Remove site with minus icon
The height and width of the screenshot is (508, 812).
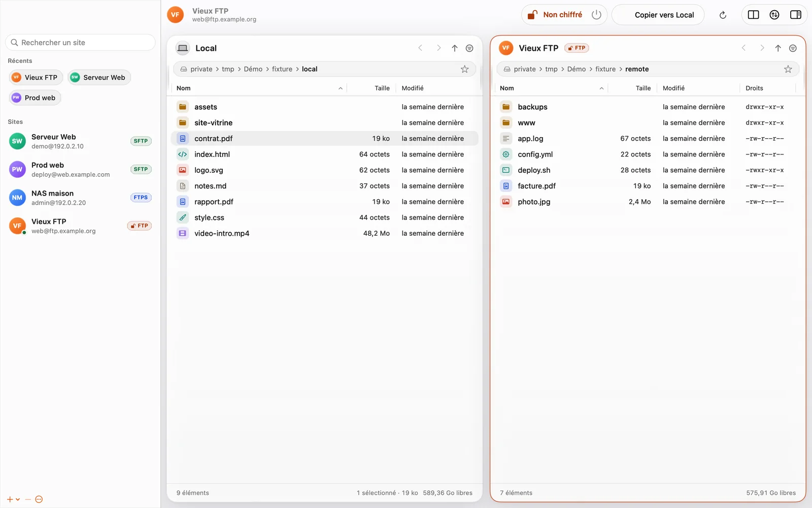click(x=28, y=499)
